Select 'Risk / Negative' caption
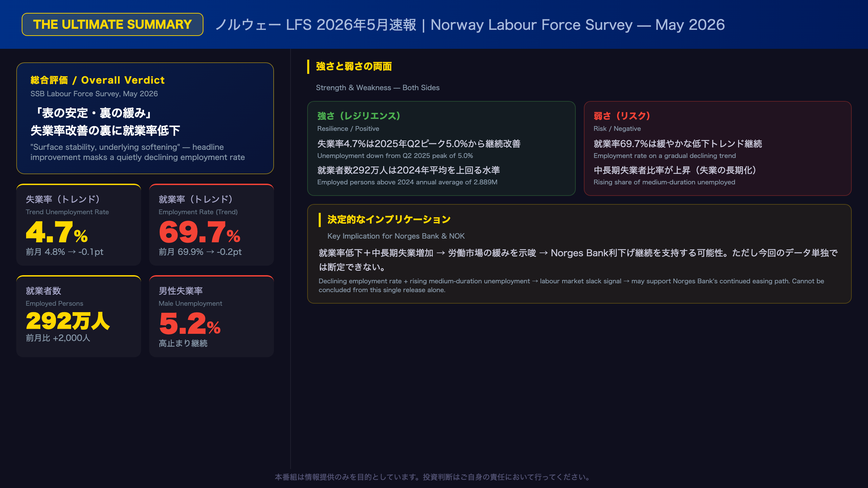This screenshot has height=488, width=868. [x=617, y=129]
